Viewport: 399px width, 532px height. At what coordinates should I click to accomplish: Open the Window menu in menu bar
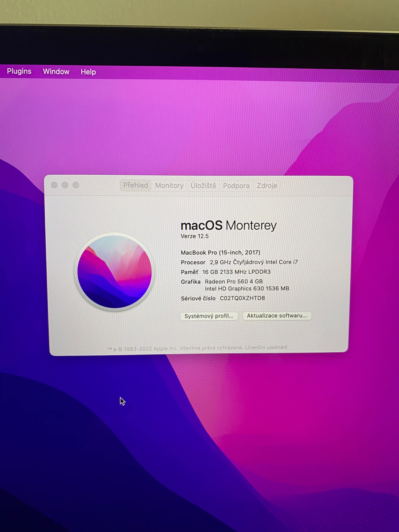[x=56, y=72]
